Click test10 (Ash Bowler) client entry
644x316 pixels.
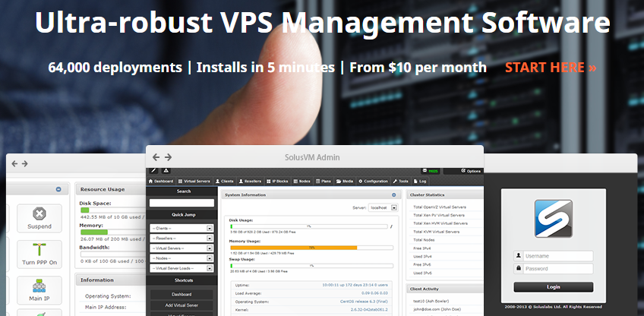click(x=431, y=302)
